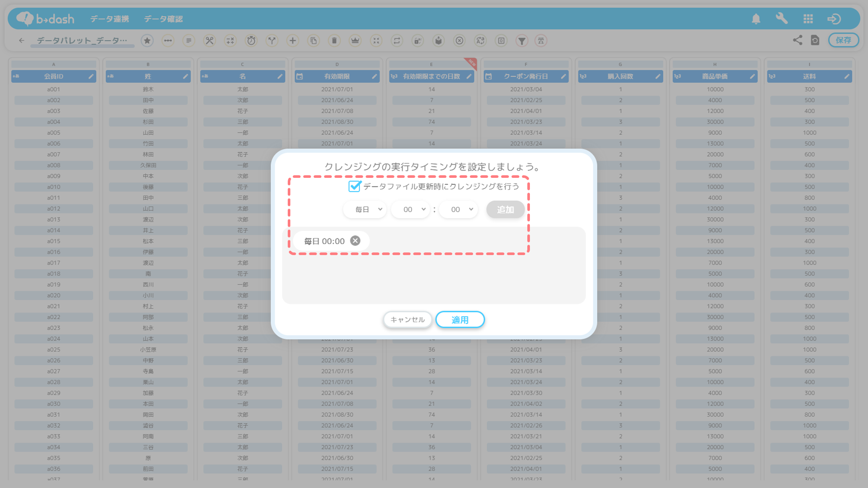
Task: Edit the 送料 column header pencil
Action: pos(847,76)
